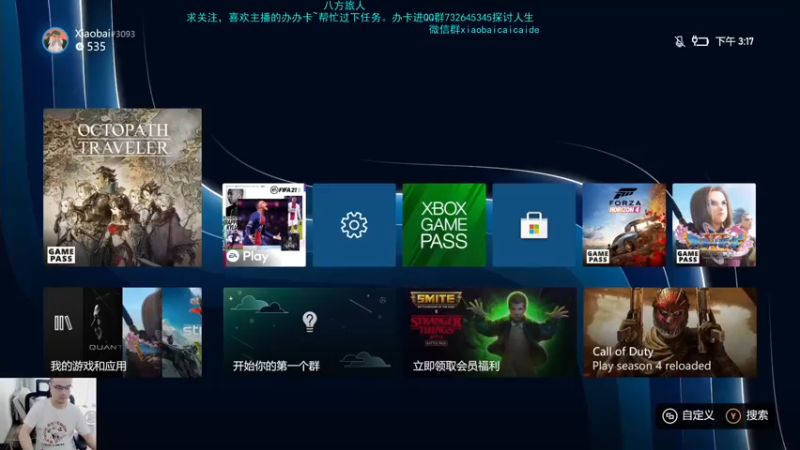Click the lightbulb question mark icon
The width and height of the screenshot is (800, 450).
[x=310, y=322]
